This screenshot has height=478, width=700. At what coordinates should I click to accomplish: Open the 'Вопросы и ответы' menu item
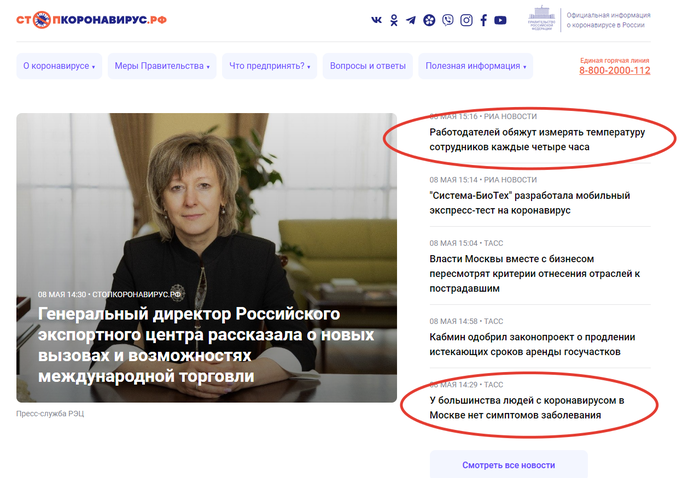pos(368,66)
